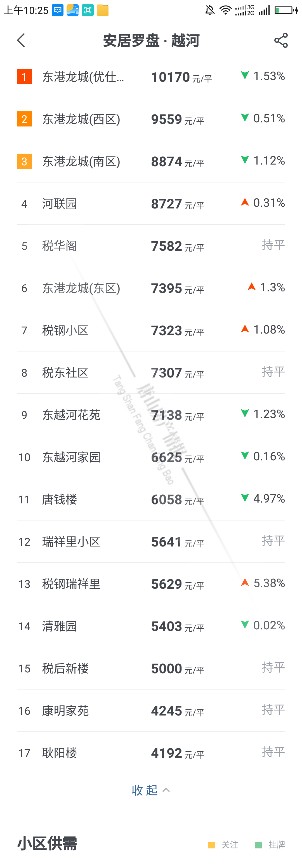Open 唐钱楼 price details
The width and height of the screenshot is (302, 868).
pyautogui.click(x=60, y=499)
